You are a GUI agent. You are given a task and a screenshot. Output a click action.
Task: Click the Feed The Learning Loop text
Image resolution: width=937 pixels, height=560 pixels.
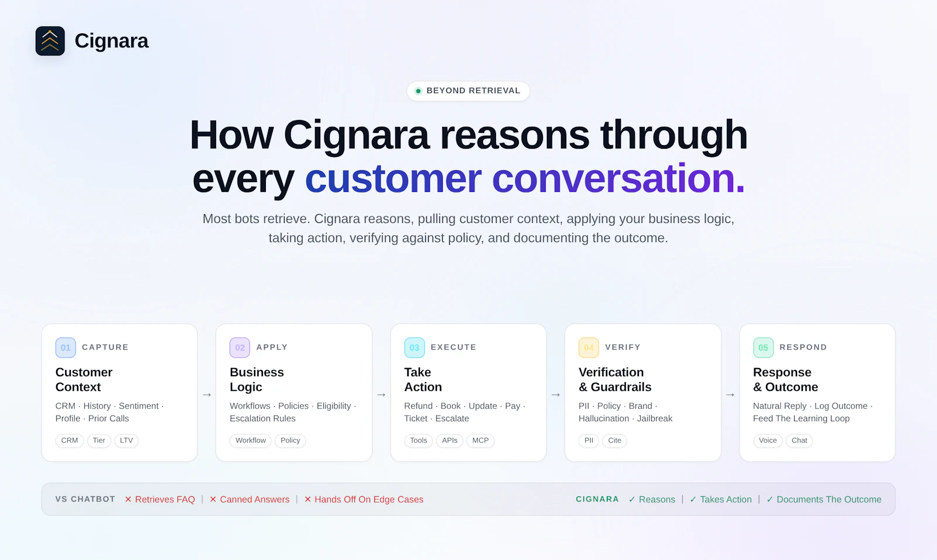pyautogui.click(x=801, y=418)
